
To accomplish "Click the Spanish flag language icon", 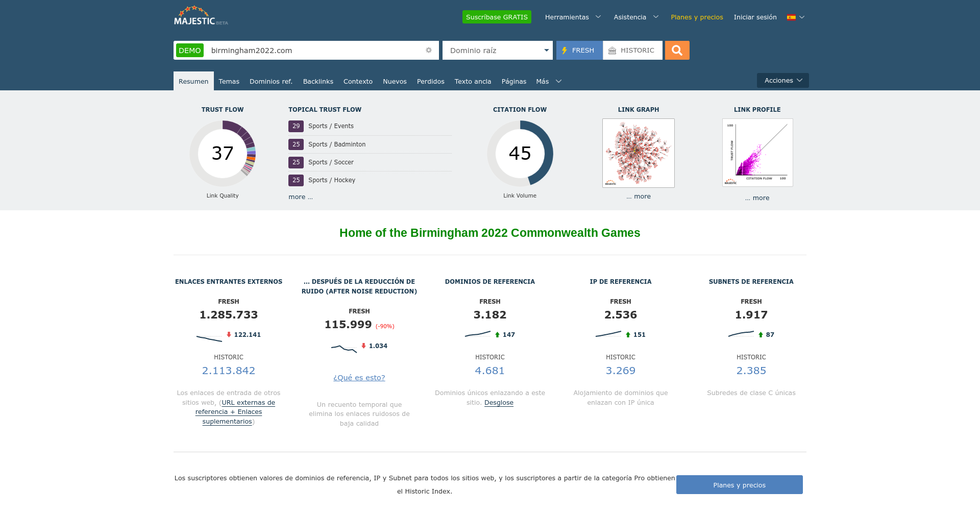I will [791, 17].
